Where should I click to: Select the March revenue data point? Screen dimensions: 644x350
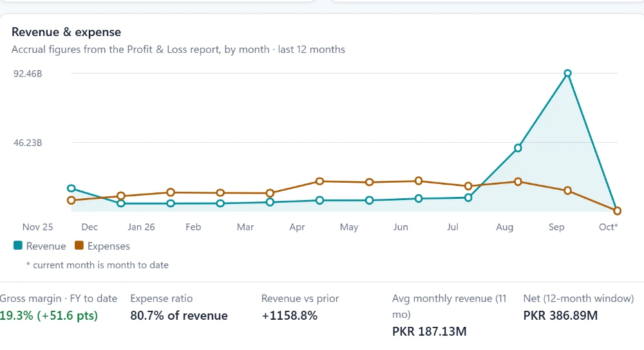270,202
